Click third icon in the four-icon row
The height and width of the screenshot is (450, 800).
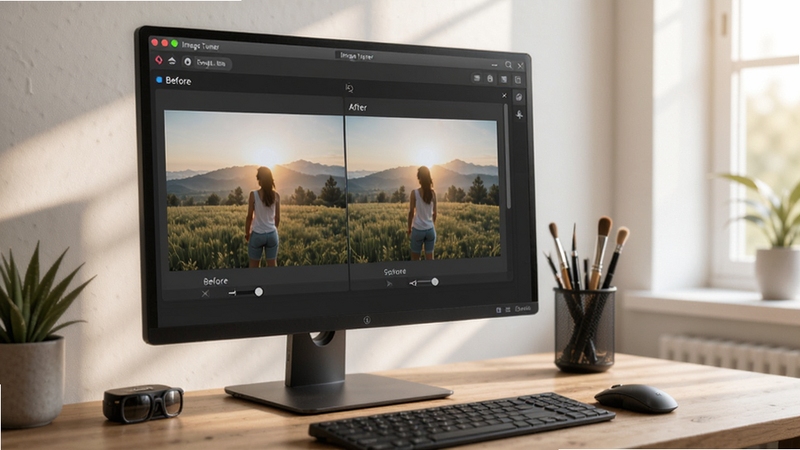pyautogui.click(x=504, y=79)
